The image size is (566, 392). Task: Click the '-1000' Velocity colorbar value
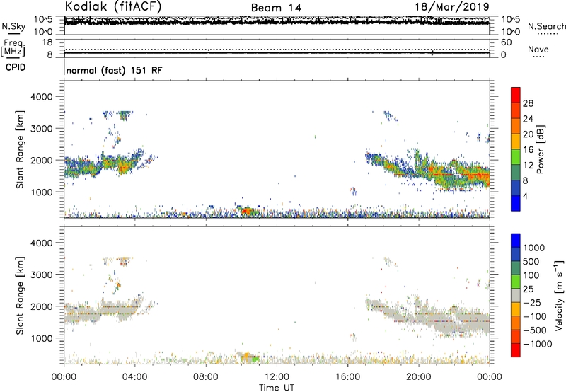click(537, 344)
